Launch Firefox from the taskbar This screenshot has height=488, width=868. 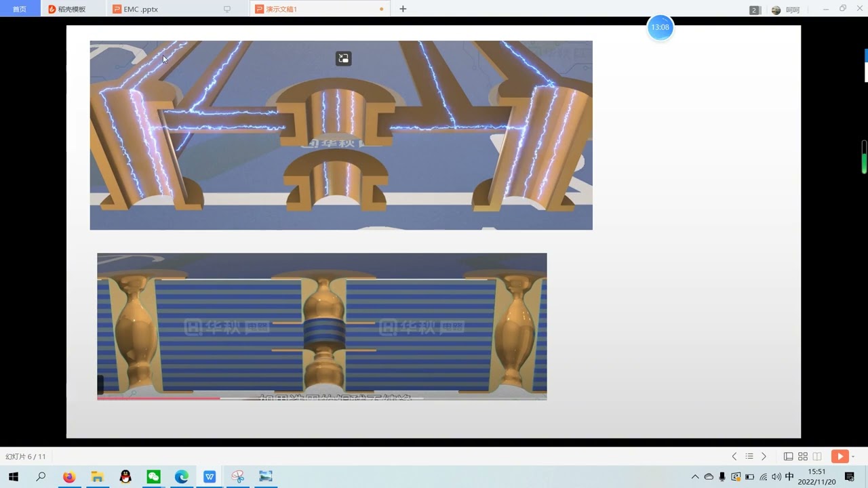click(x=68, y=477)
